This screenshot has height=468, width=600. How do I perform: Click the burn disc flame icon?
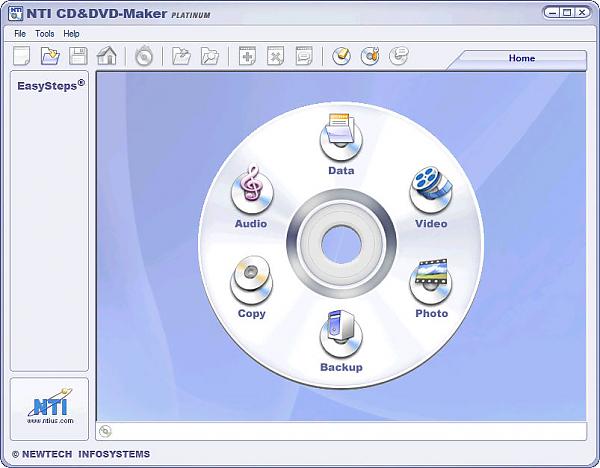[x=144, y=56]
